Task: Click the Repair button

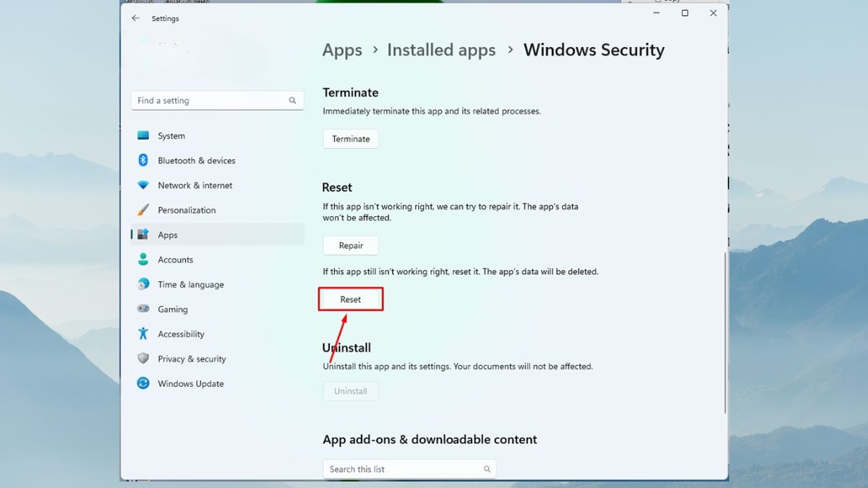Action: (x=351, y=246)
